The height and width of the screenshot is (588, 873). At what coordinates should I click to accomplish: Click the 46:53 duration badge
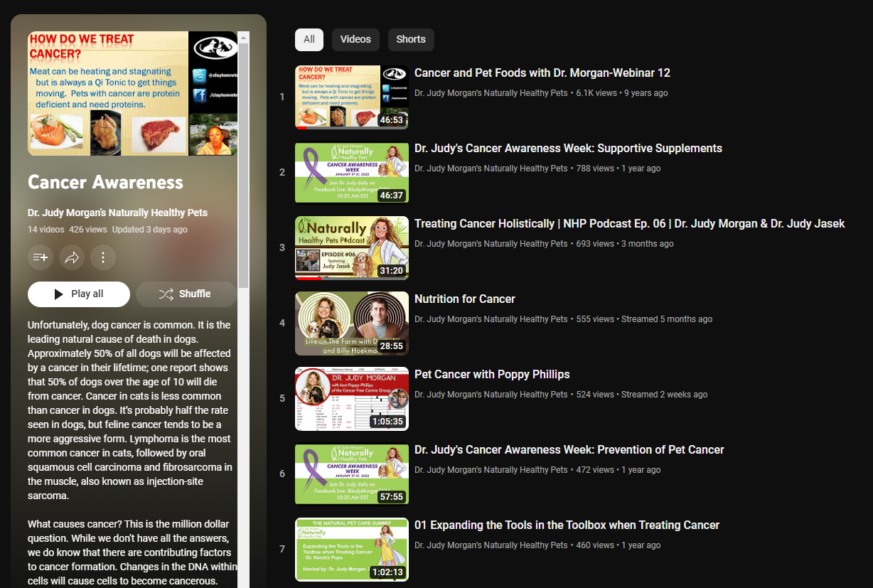pos(392,120)
